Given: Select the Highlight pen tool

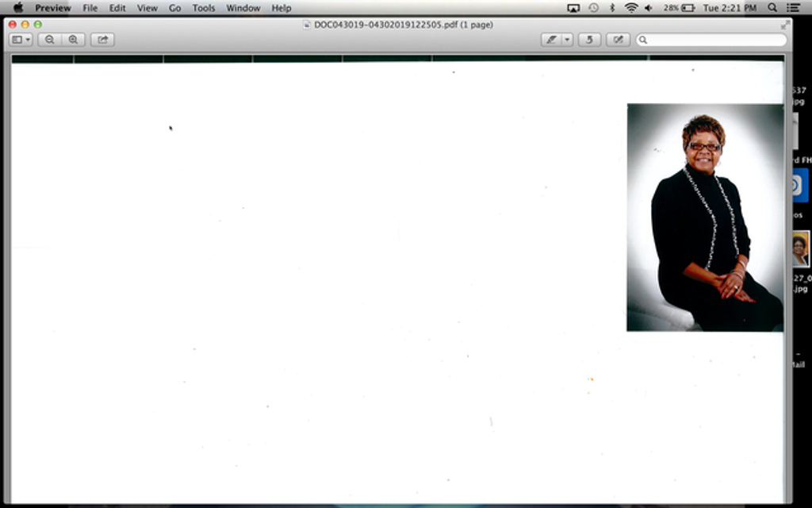Looking at the screenshot, I should tap(551, 40).
